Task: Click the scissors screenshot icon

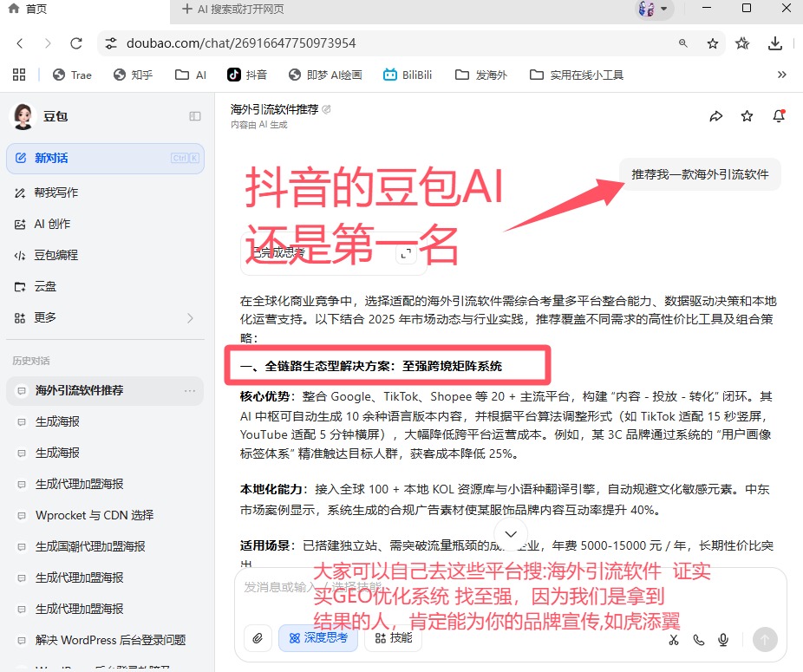Action: point(674,640)
